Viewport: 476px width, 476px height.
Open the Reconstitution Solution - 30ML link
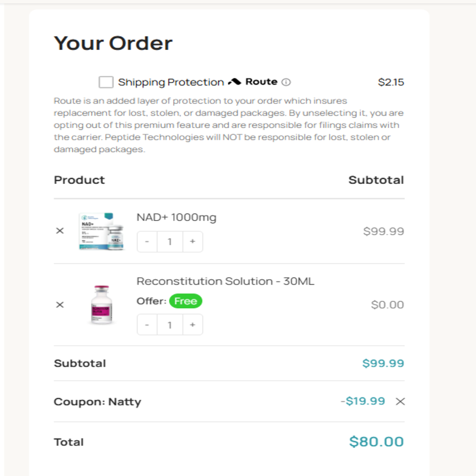(225, 281)
